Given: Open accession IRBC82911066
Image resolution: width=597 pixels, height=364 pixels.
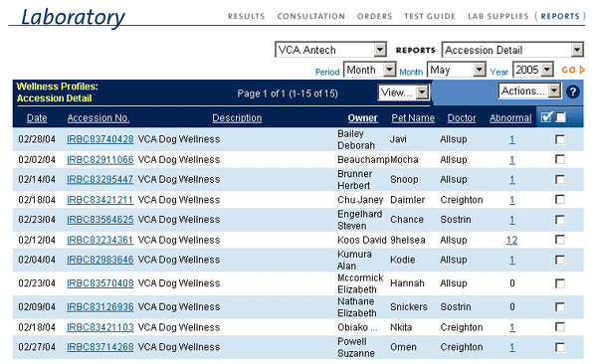Looking at the screenshot, I should [100, 159].
